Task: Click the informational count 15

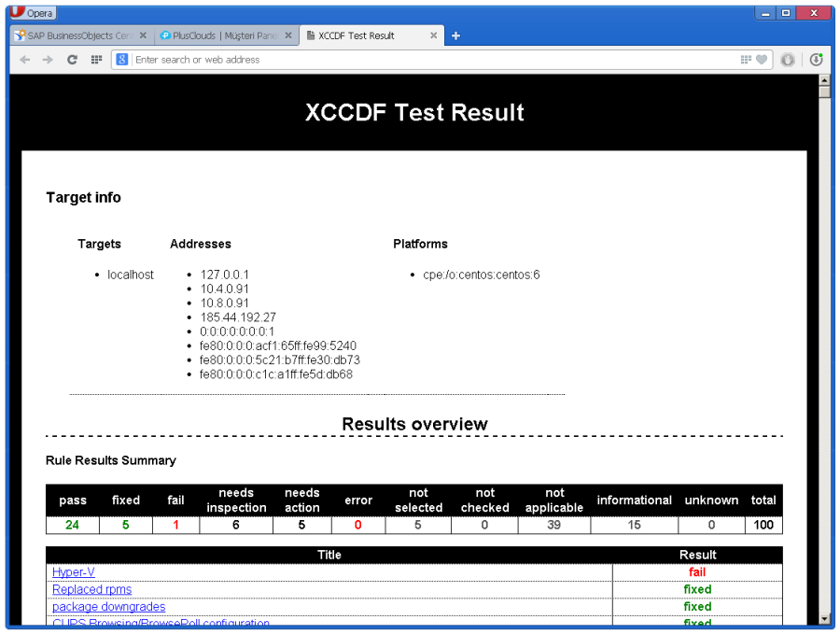Action: pyautogui.click(x=635, y=525)
